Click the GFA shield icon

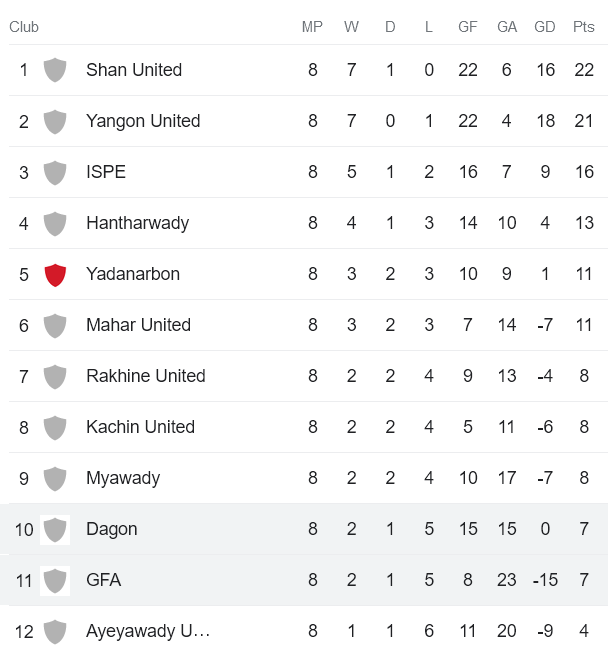pos(55,580)
